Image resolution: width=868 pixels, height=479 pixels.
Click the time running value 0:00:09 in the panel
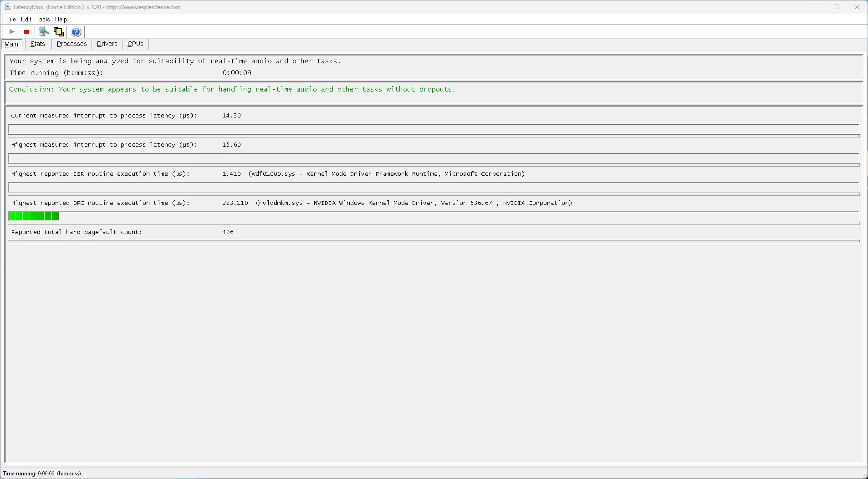[x=237, y=73]
